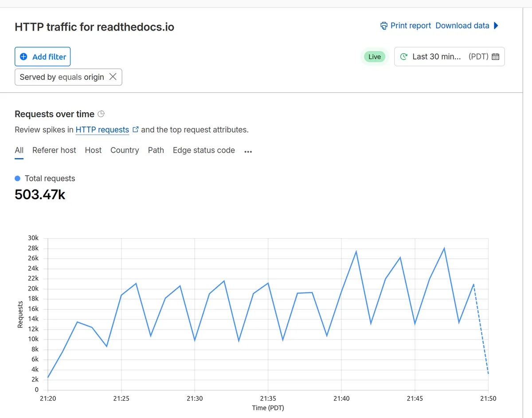The width and height of the screenshot is (532, 418).
Task: Click the 503.47k total value
Action: 40,194
